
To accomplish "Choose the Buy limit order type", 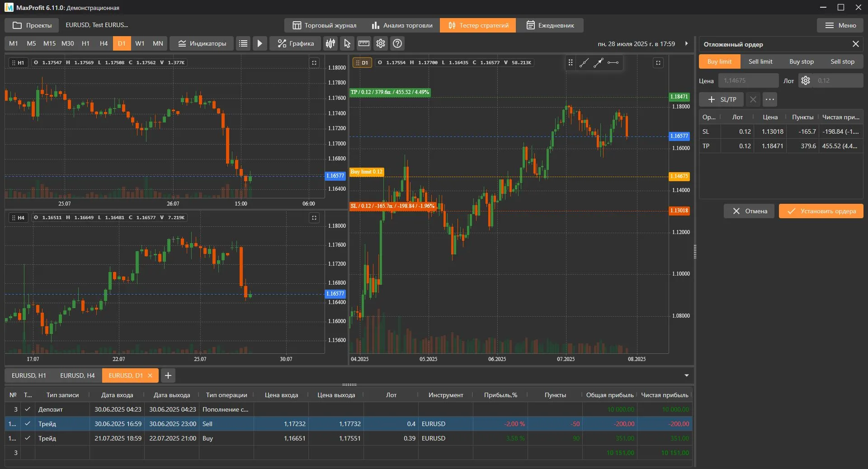I will 719,61.
